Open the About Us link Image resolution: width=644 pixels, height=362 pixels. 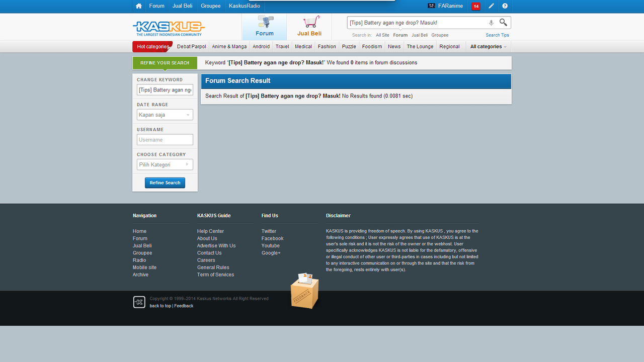(x=207, y=239)
